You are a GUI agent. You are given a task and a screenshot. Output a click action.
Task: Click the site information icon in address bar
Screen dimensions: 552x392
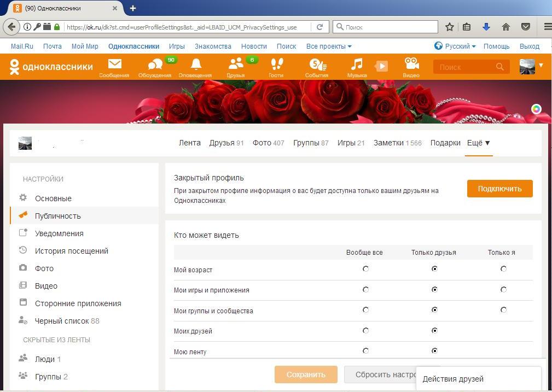27,27
